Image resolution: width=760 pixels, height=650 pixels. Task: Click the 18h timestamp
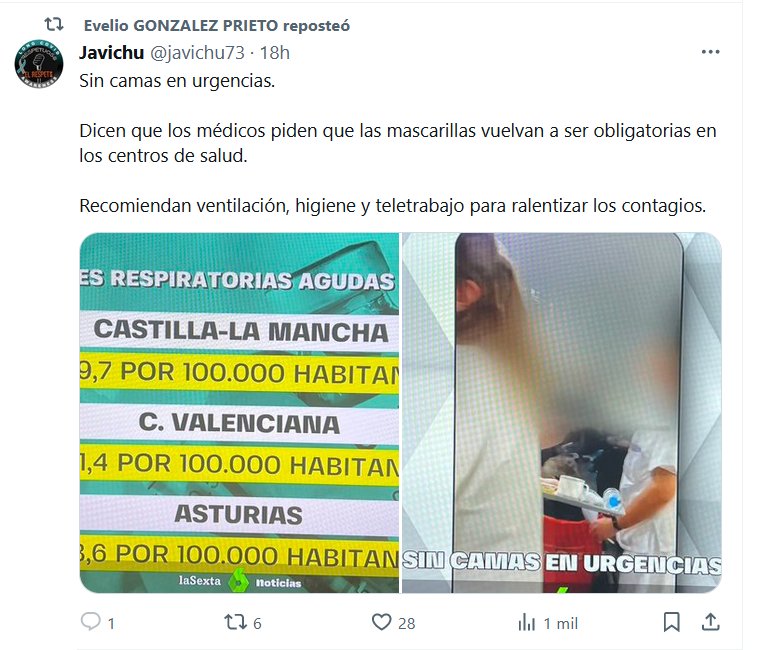click(275, 52)
